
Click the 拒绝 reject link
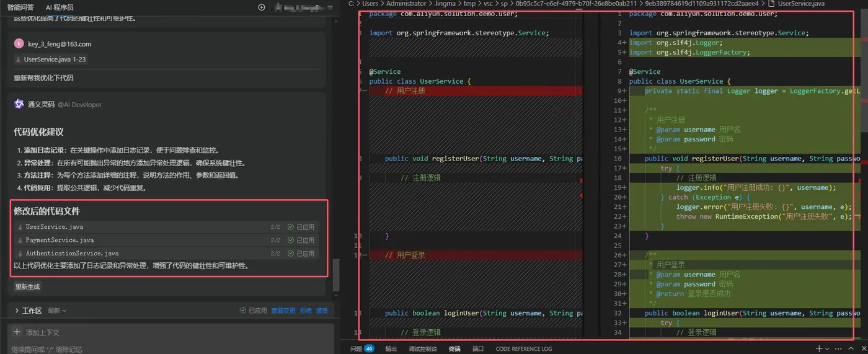(306, 311)
